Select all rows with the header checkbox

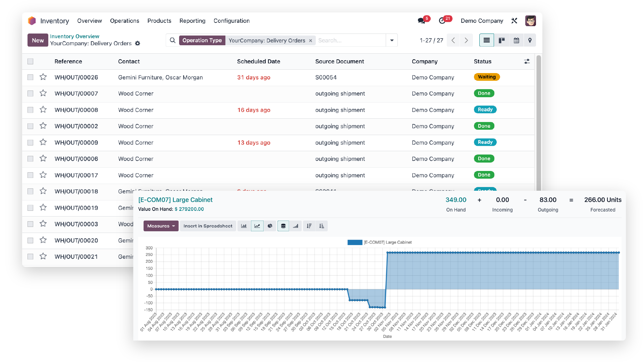coord(30,61)
